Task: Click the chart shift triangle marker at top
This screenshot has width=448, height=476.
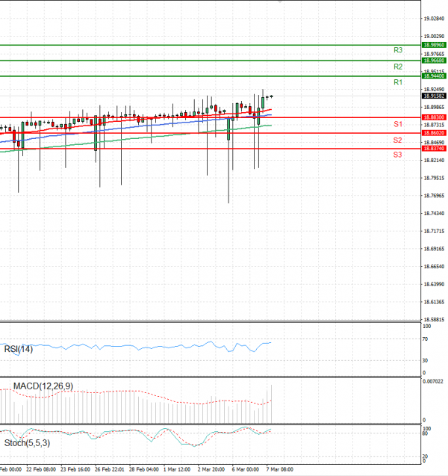Action: [279, 2]
